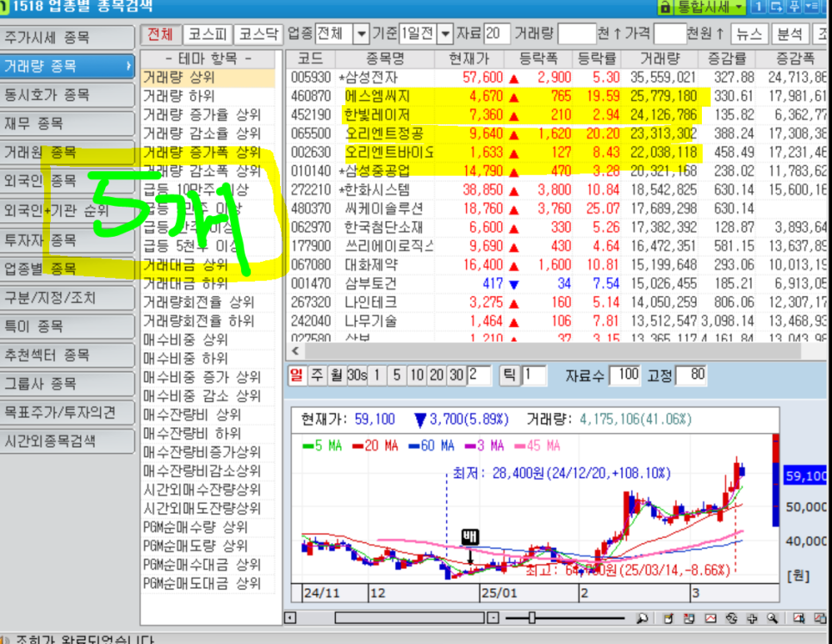Image resolution: width=832 pixels, height=644 pixels.
Task: Select the 틱 tick period toggle
Action: coord(509,375)
